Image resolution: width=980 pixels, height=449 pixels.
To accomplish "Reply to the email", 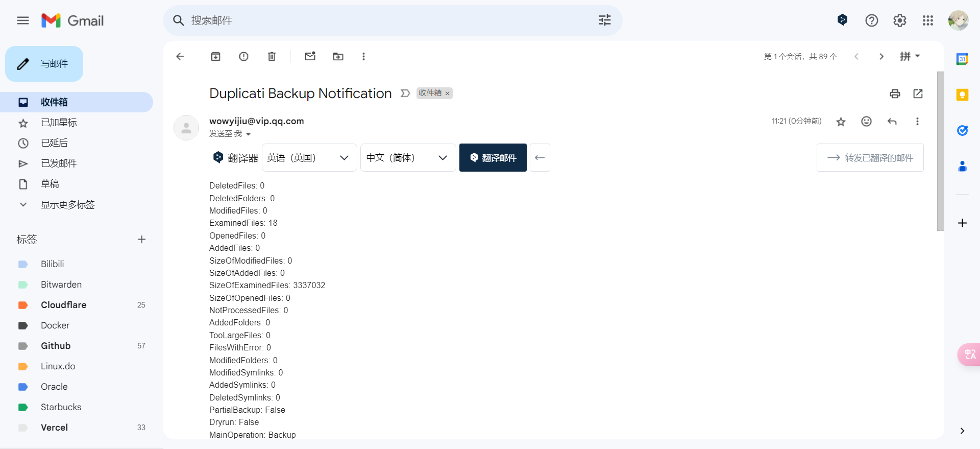I will pyautogui.click(x=892, y=121).
